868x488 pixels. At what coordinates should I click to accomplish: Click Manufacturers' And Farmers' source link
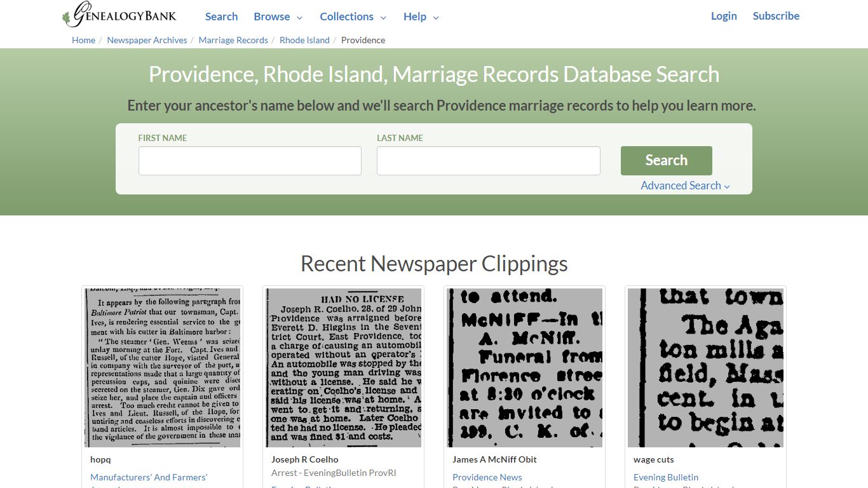point(149,477)
